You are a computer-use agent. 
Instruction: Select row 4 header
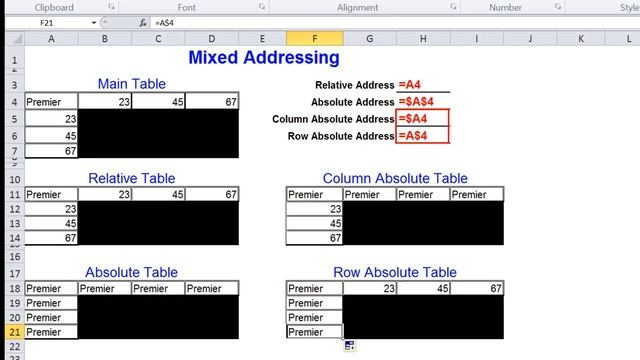15,102
